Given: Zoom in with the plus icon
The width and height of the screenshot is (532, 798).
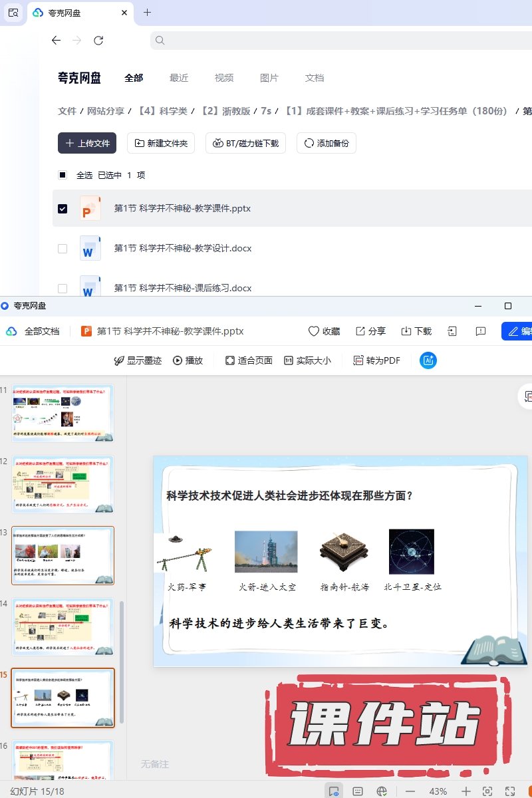Looking at the screenshot, I should (x=466, y=791).
